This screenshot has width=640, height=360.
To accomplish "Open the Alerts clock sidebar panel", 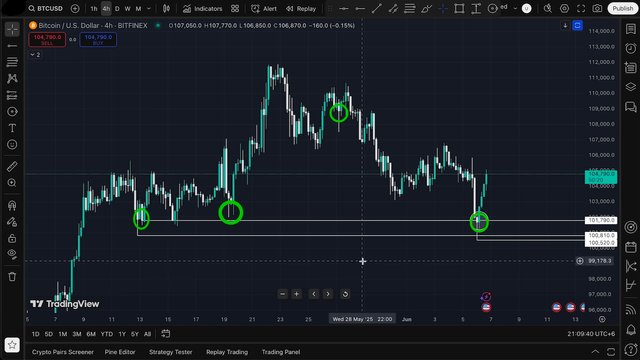I will [x=631, y=48].
